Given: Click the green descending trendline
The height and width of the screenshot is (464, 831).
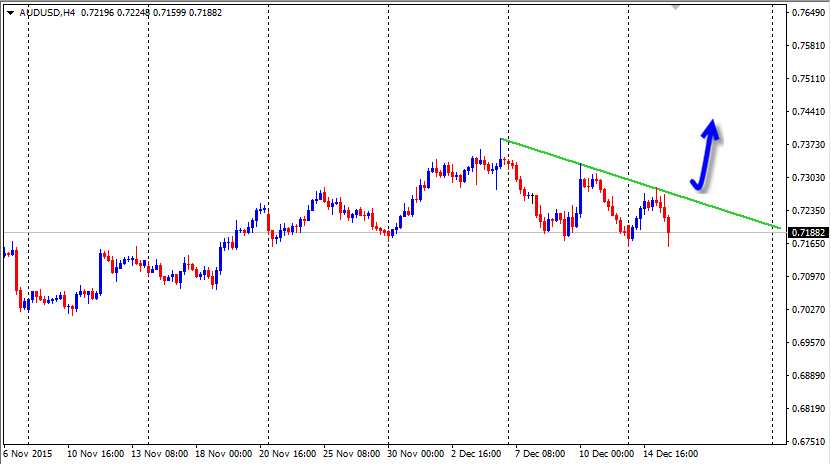Looking at the screenshot, I should (640, 184).
